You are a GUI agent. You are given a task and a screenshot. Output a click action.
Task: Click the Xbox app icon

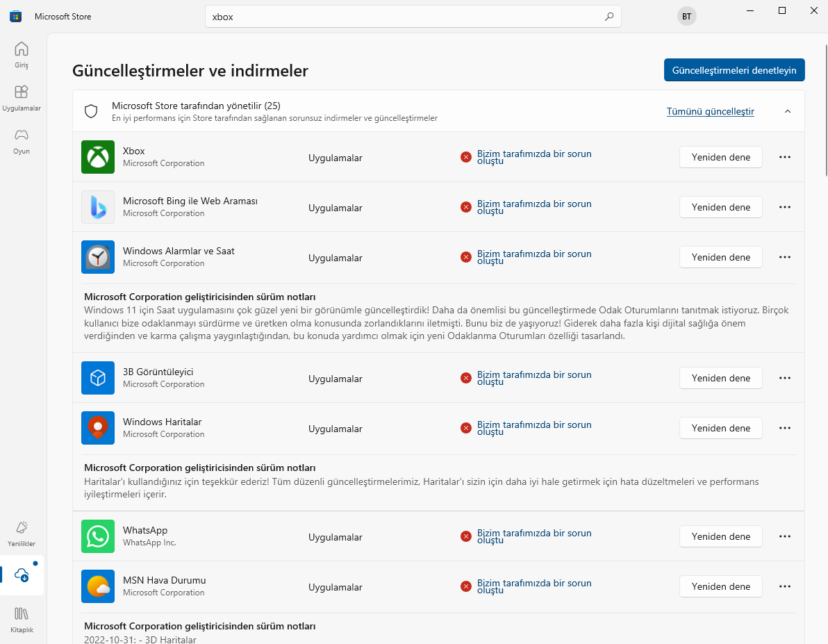[98, 157]
